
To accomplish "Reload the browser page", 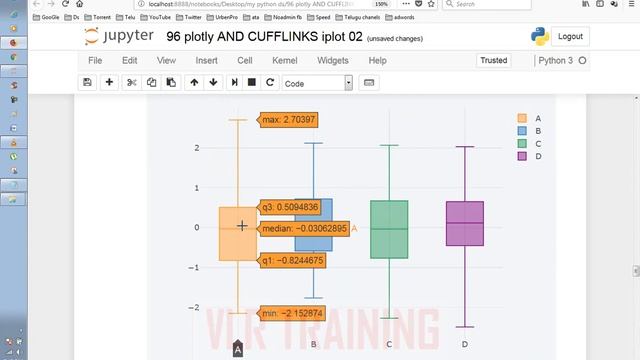I will pos(65,4).
